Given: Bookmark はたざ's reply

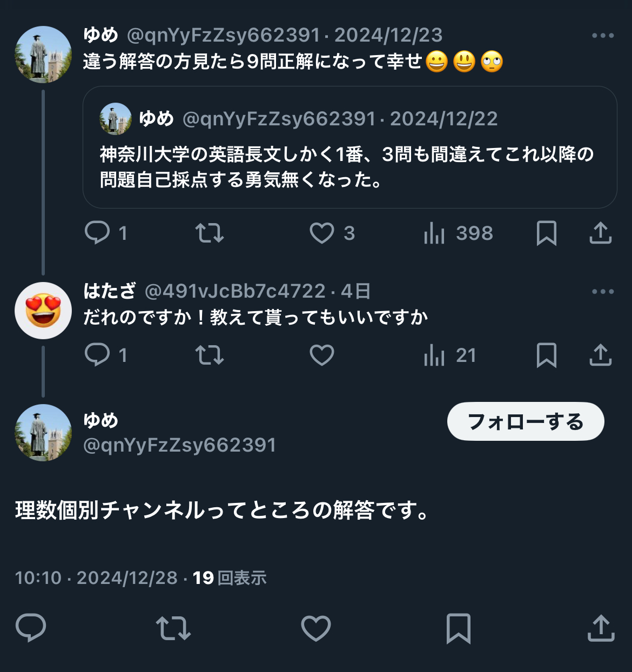Looking at the screenshot, I should point(547,355).
